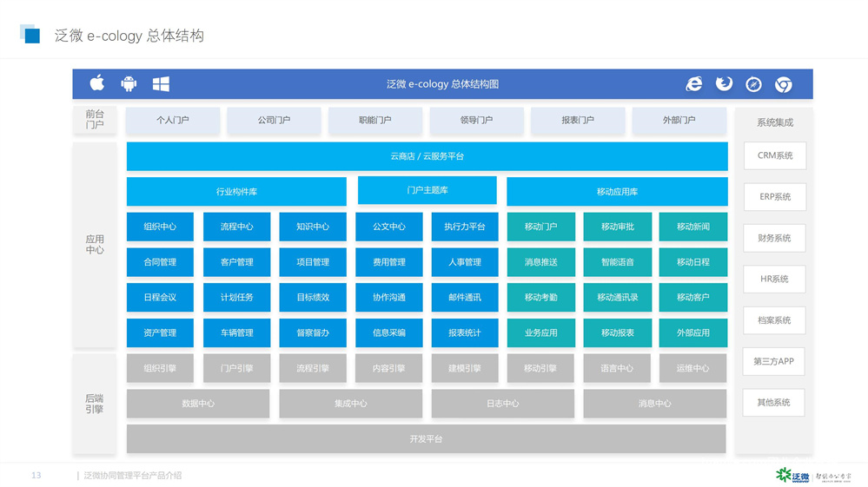Select the 移动门户 teal tile

point(540,227)
